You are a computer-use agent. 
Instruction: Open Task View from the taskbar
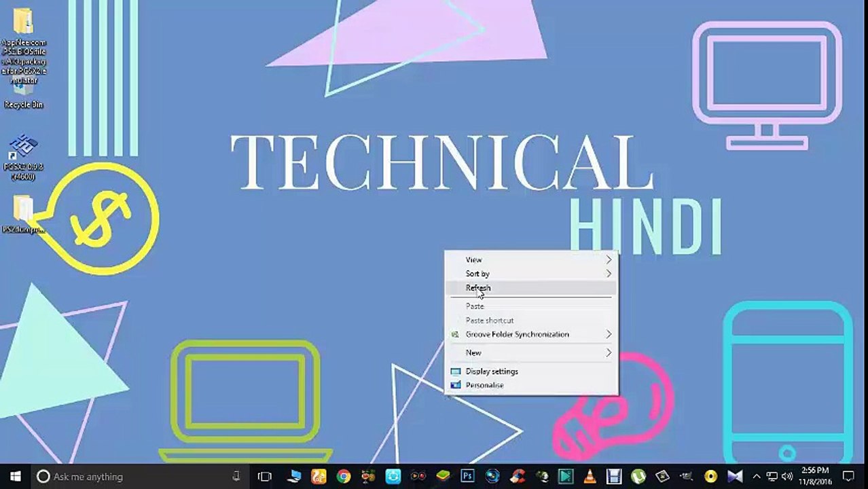[x=265, y=476]
